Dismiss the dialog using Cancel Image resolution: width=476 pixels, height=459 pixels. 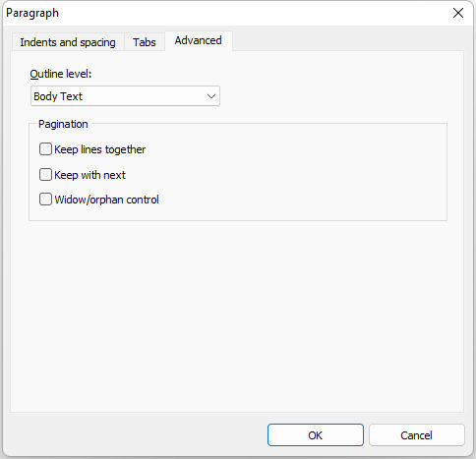[x=417, y=435]
